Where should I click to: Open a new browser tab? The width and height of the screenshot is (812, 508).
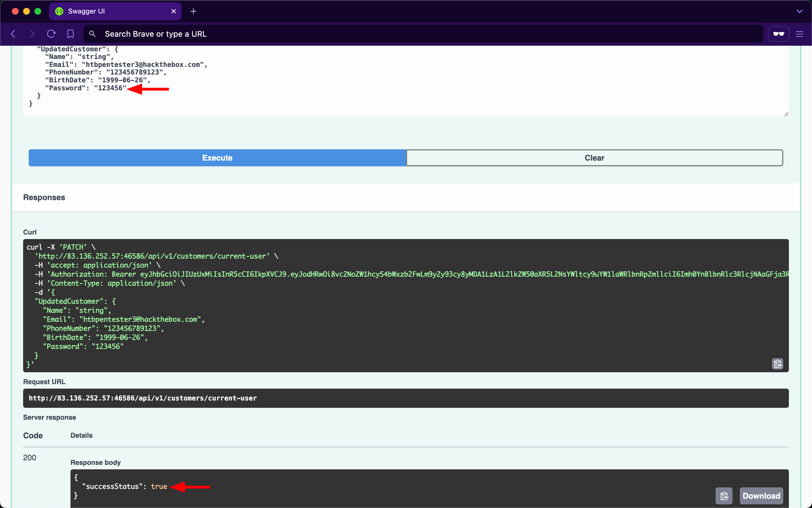coord(193,11)
